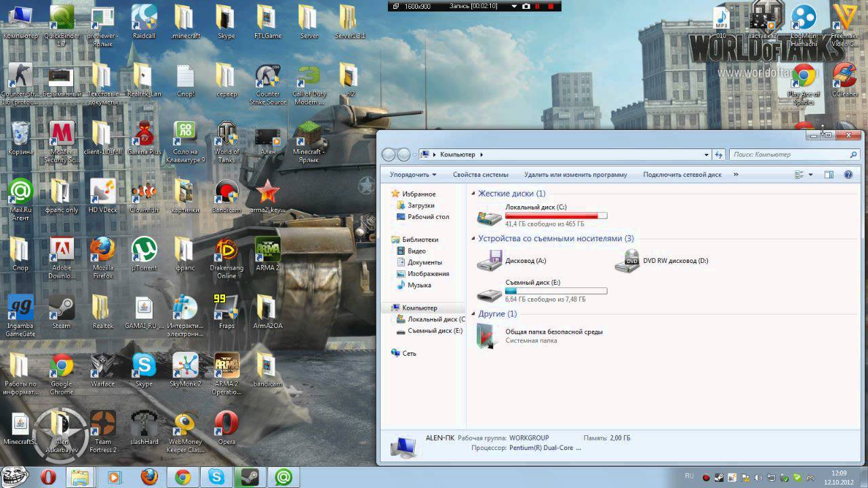Select the WebMoney Keeper desktop icon
This screenshot has width=868, height=488.
coord(185,431)
